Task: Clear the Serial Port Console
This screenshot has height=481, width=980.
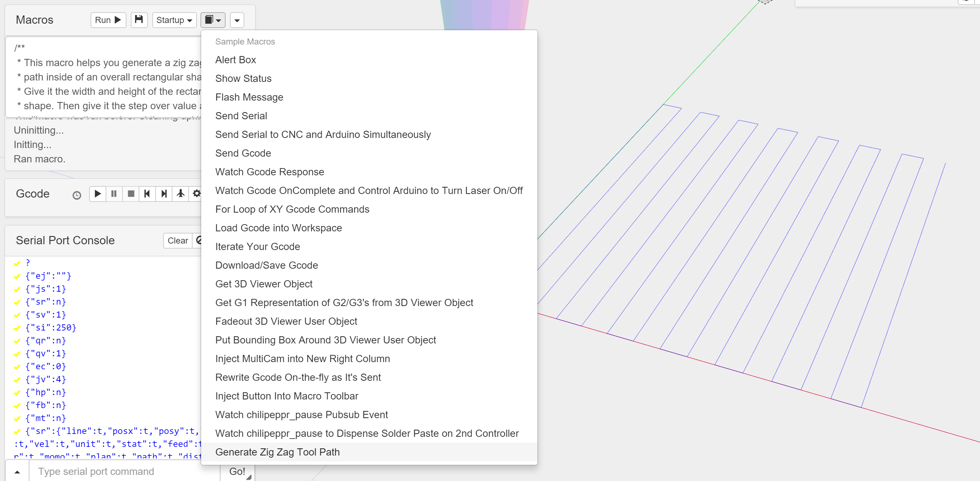Action: (178, 241)
